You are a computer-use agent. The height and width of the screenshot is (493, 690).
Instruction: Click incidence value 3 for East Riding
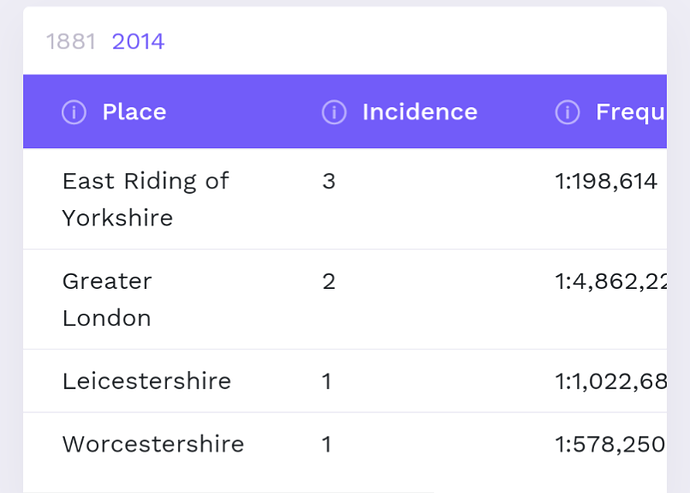(x=329, y=181)
